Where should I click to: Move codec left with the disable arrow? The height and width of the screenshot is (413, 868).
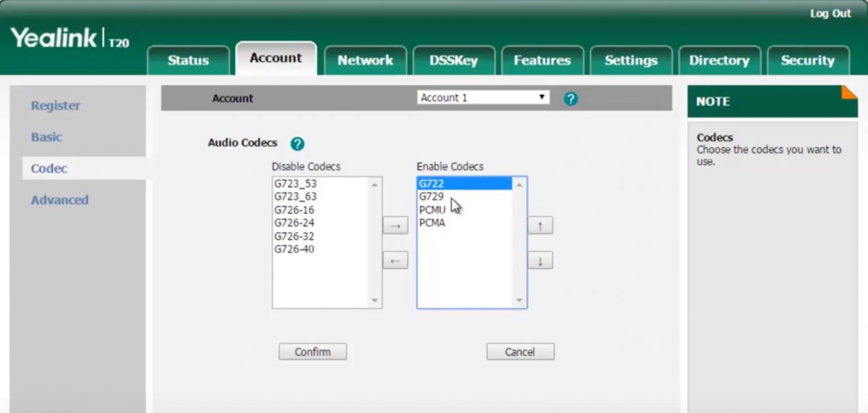[395, 260]
